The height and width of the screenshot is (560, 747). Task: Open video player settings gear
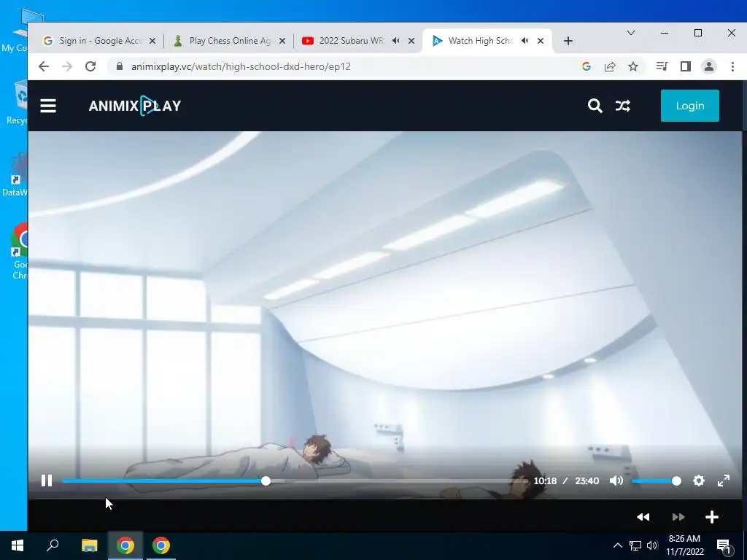tap(698, 481)
